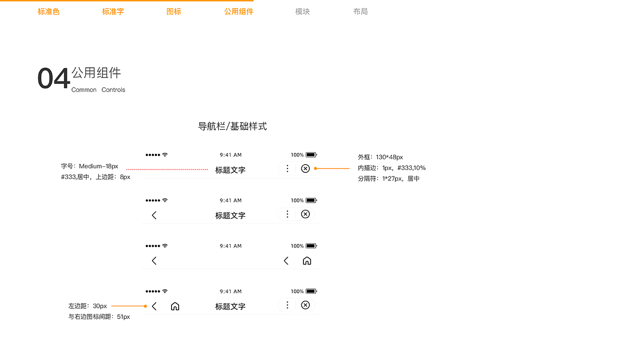Image resolution: width=644 pixels, height=362 pixels.
Task: Select the close circle icon in the second nav bar
Action: click(305, 214)
